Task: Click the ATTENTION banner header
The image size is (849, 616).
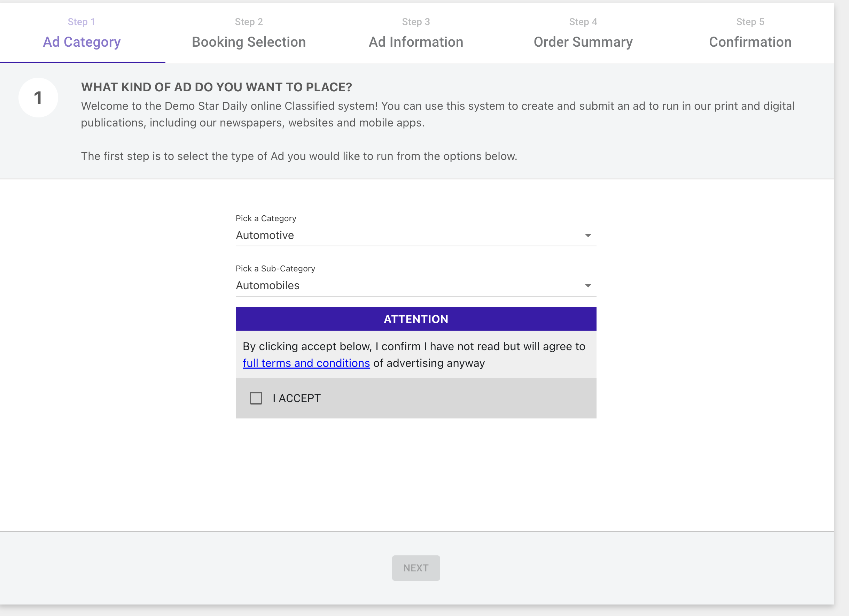Action: [x=416, y=319]
